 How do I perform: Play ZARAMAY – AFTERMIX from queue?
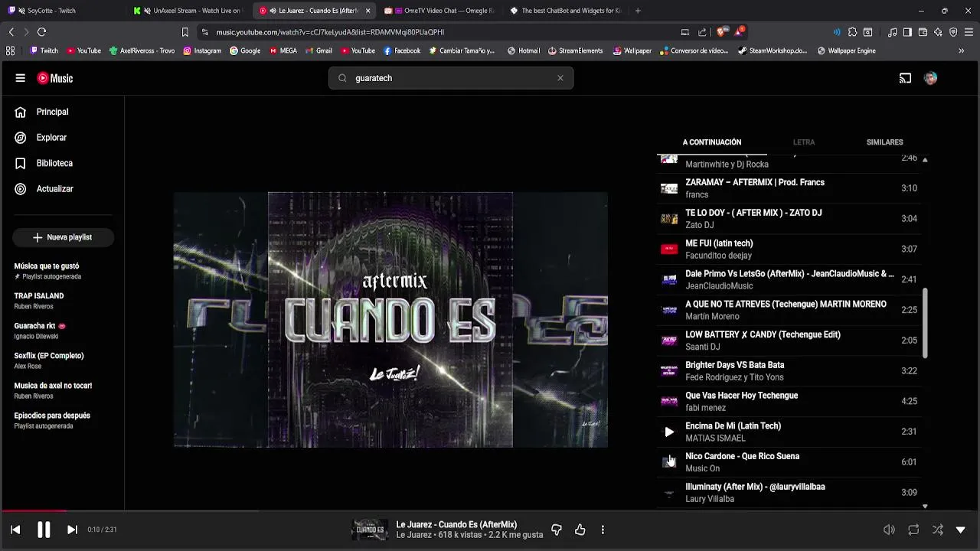(x=789, y=188)
